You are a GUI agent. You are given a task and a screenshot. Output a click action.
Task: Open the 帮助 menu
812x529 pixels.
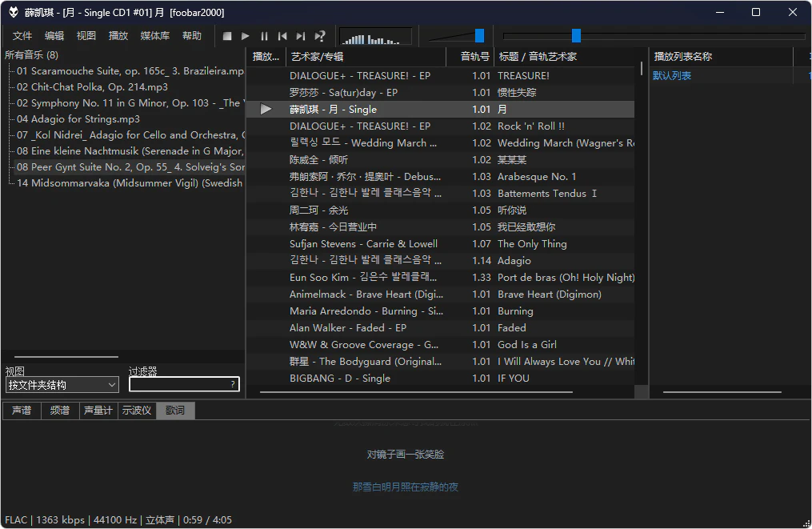click(x=192, y=36)
